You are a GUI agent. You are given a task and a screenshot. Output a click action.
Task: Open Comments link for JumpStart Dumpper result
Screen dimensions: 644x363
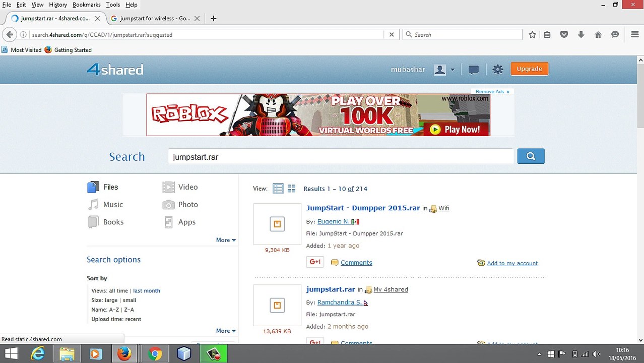tap(356, 262)
